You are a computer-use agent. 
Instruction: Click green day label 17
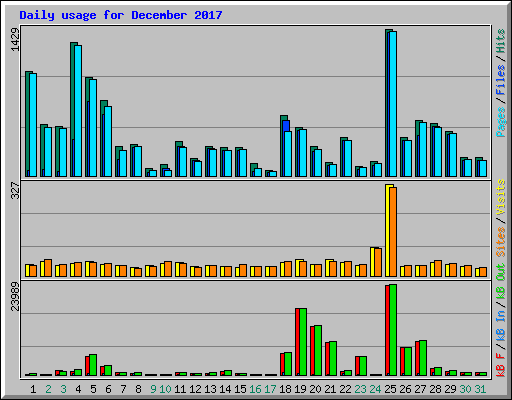pyautogui.click(x=270, y=389)
